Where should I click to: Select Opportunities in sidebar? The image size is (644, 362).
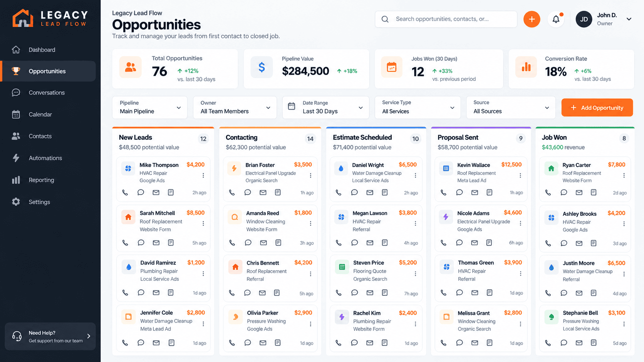(49, 71)
